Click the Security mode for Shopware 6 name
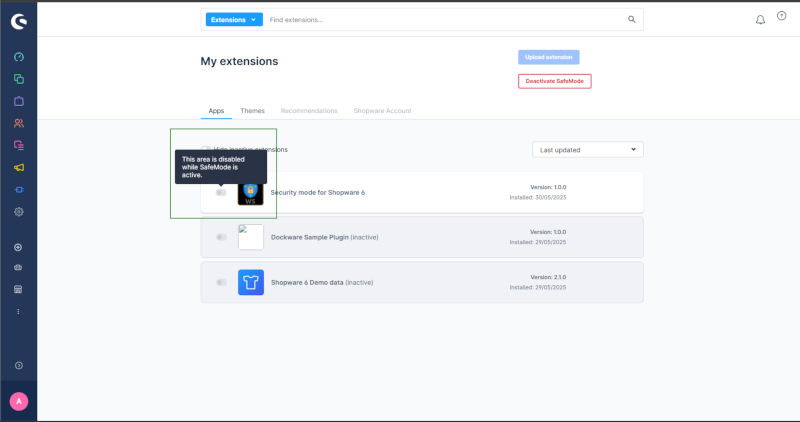Viewport: 800px width, 422px height. tap(318, 192)
